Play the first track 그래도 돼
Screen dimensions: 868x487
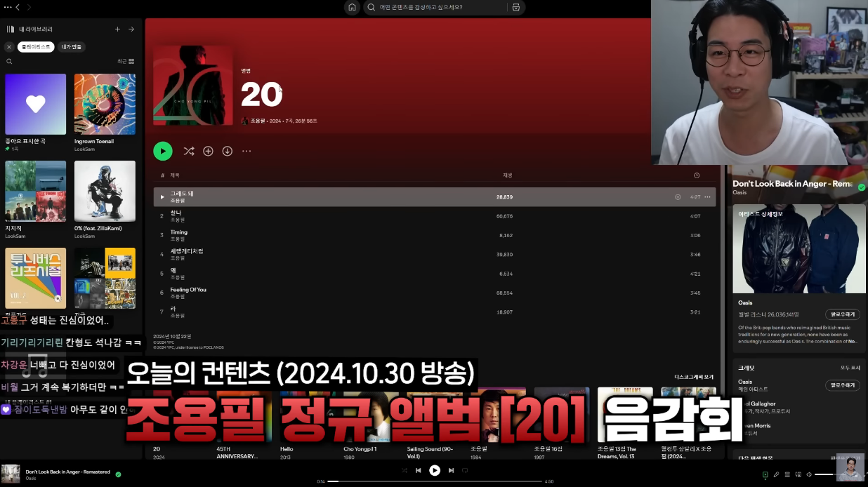point(162,197)
